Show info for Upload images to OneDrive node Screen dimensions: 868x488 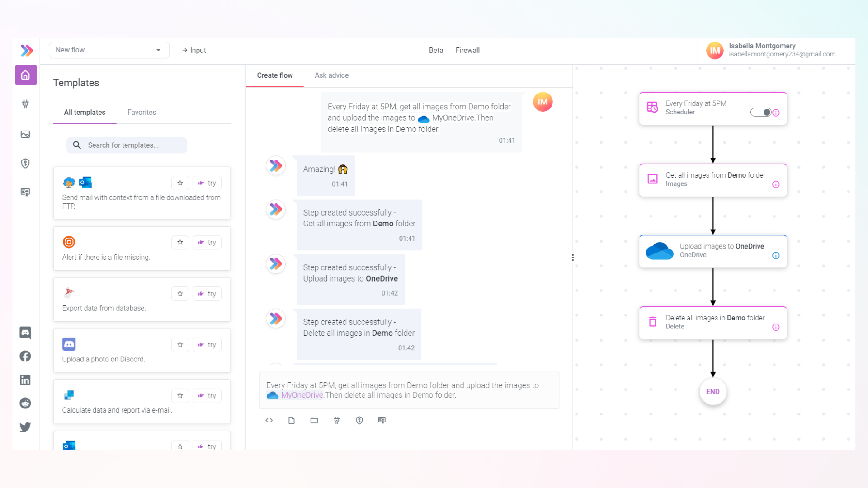(x=776, y=256)
